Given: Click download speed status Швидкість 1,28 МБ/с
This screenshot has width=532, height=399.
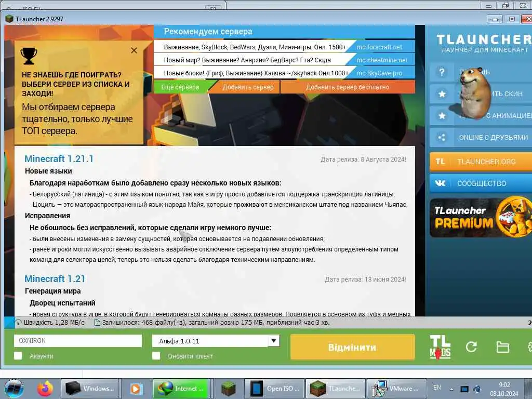Looking at the screenshot, I should [50, 322].
